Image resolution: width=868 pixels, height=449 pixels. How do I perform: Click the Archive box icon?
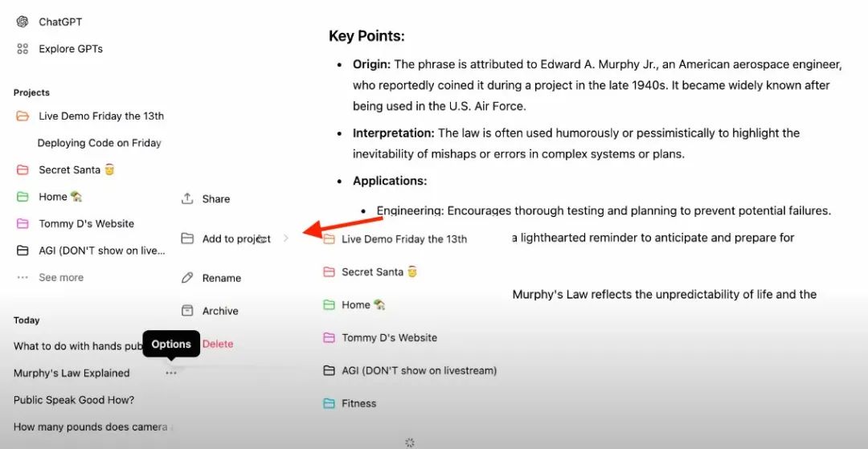pyautogui.click(x=187, y=311)
